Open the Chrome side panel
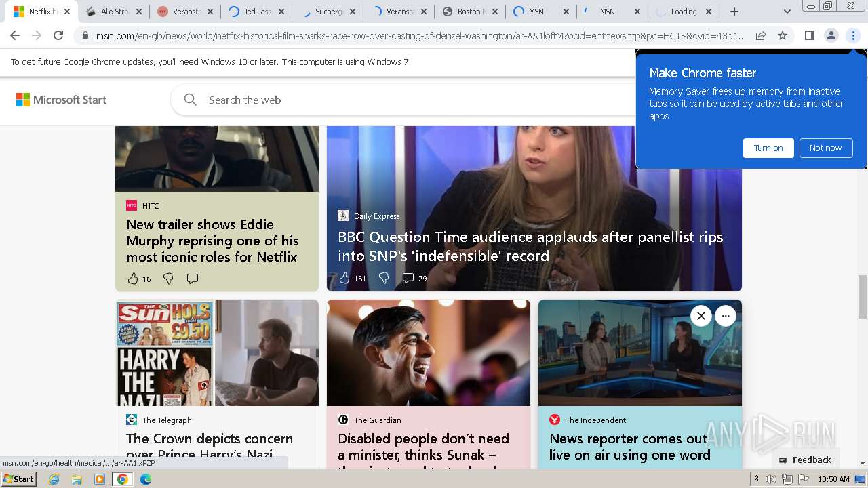This screenshot has width=868, height=488. (809, 35)
